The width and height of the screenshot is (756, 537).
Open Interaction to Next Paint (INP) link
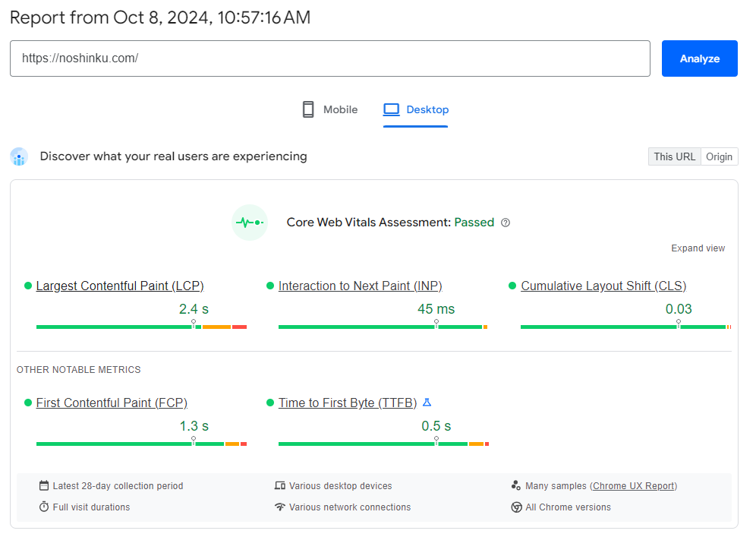click(360, 286)
